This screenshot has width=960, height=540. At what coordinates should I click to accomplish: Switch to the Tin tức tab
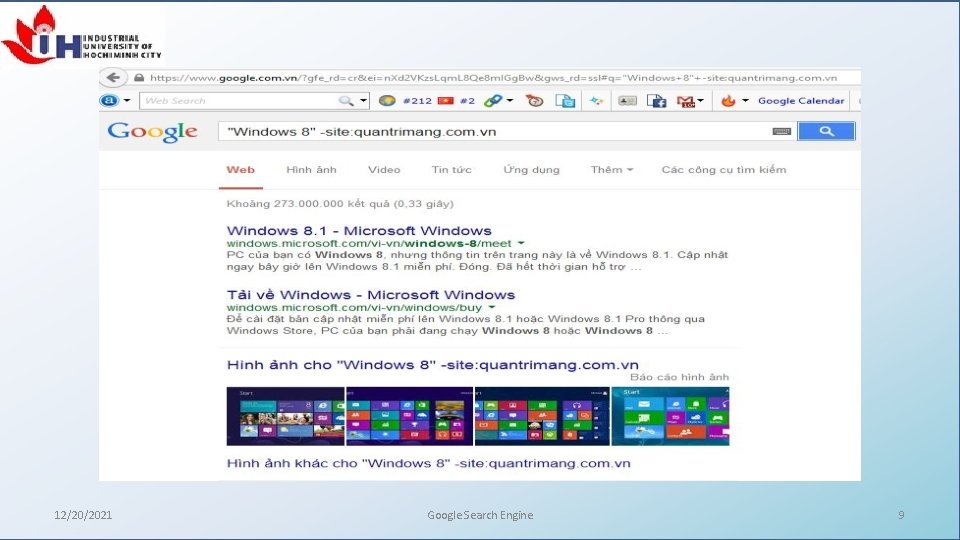(x=451, y=170)
